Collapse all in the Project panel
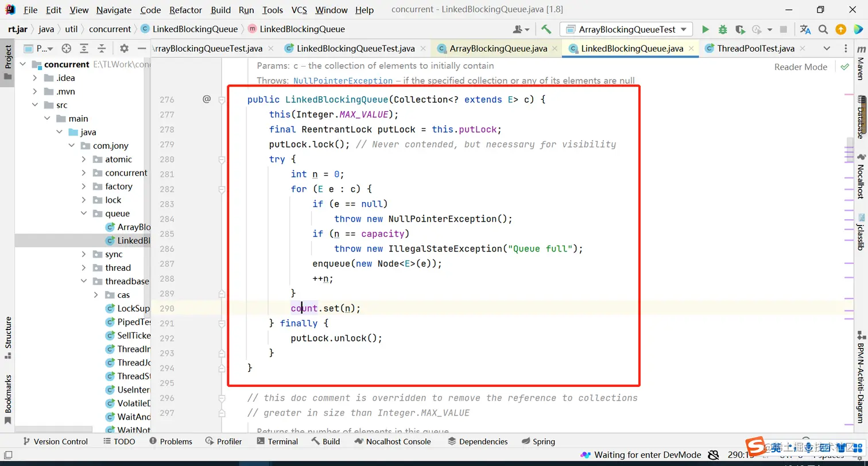 (102, 49)
